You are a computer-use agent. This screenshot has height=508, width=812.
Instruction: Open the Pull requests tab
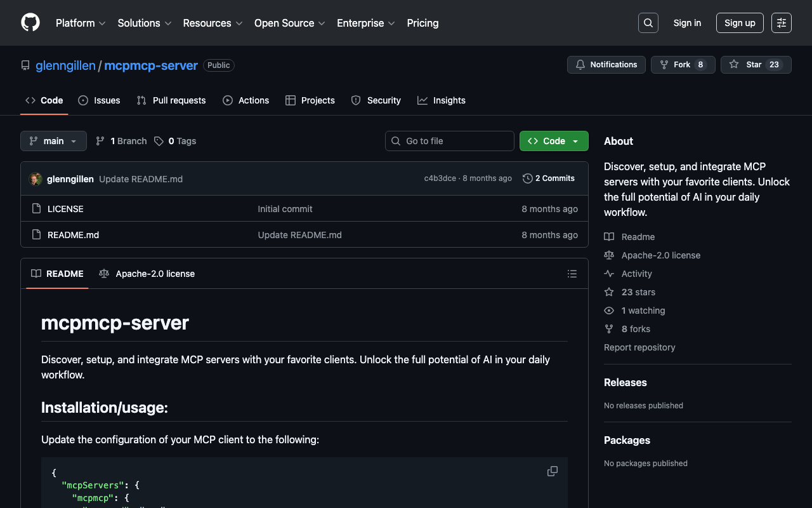pos(171,100)
